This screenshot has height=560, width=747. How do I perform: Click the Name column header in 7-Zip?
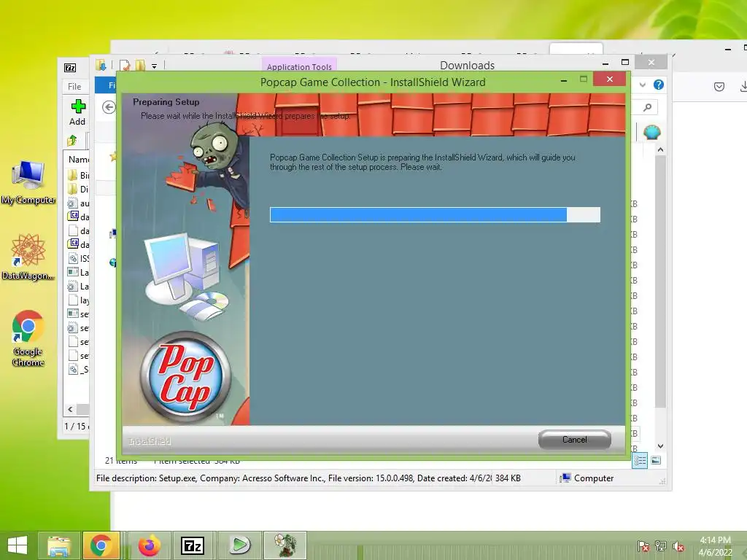point(78,160)
